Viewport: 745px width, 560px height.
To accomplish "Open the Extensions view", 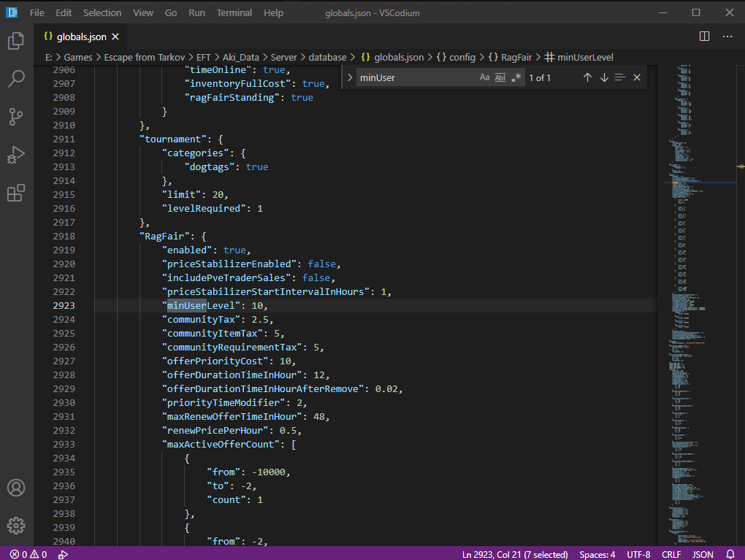I will tap(16, 193).
